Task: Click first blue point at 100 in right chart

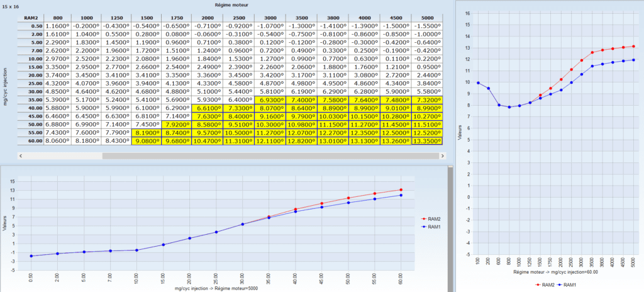Action: click(478, 82)
